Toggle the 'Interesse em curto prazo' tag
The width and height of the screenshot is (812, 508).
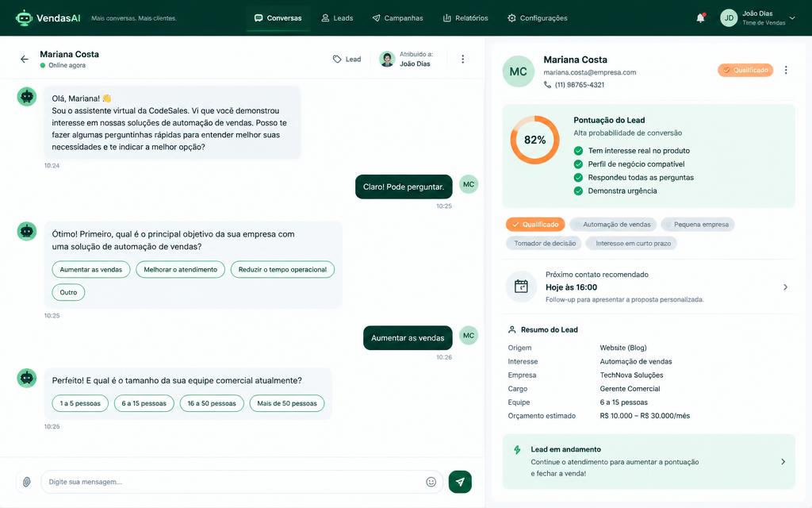pyautogui.click(x=631, y=243)
